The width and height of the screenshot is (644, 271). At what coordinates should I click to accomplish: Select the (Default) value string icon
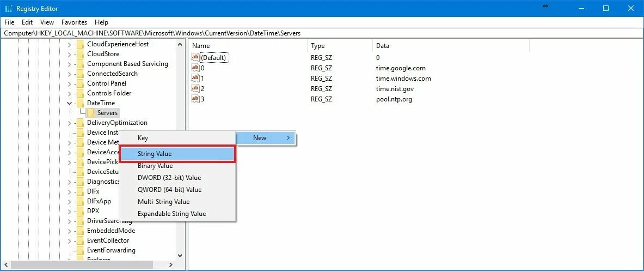195,58
